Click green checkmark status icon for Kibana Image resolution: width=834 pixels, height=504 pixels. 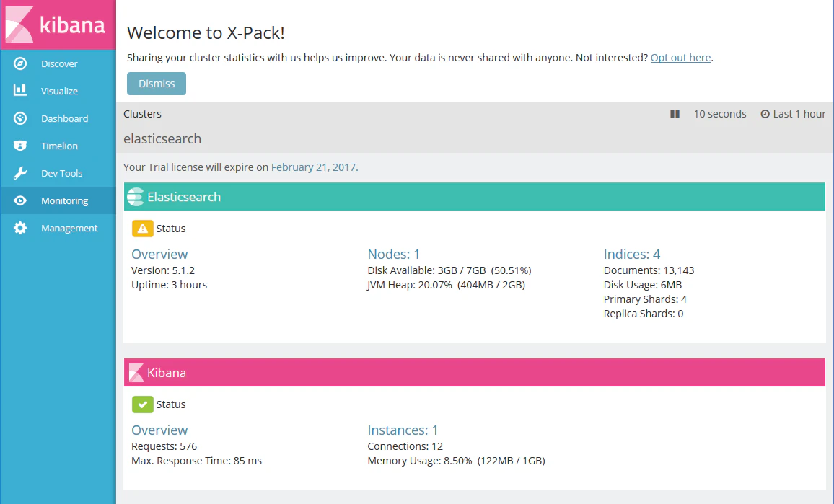point(143,404)
